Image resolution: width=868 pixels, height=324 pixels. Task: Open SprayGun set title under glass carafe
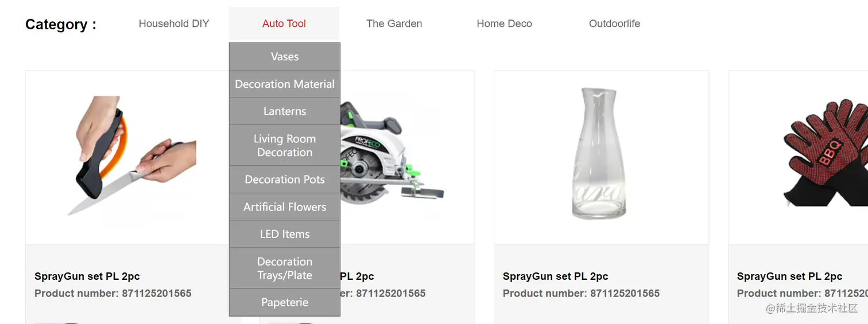coord(555,276)
